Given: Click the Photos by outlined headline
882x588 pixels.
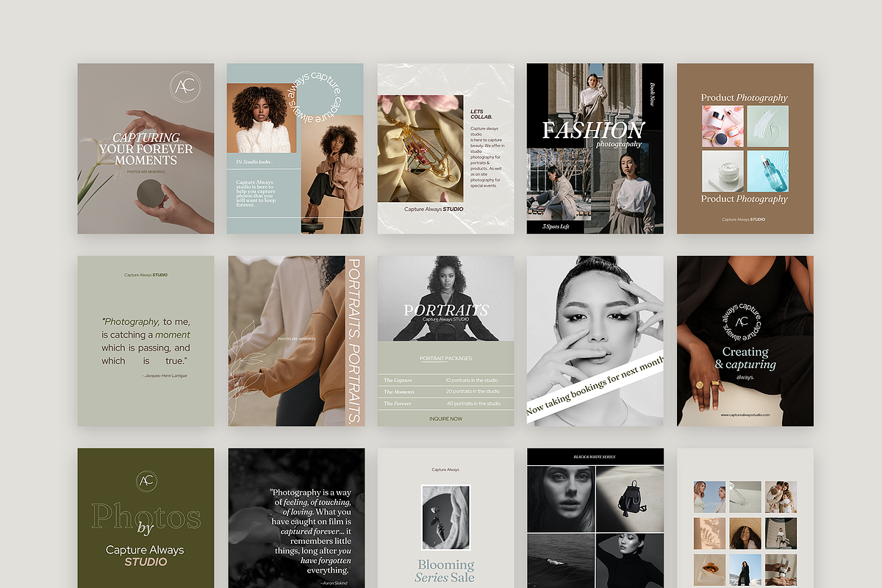Looking at the screenshot, I should tap(146, 519).
